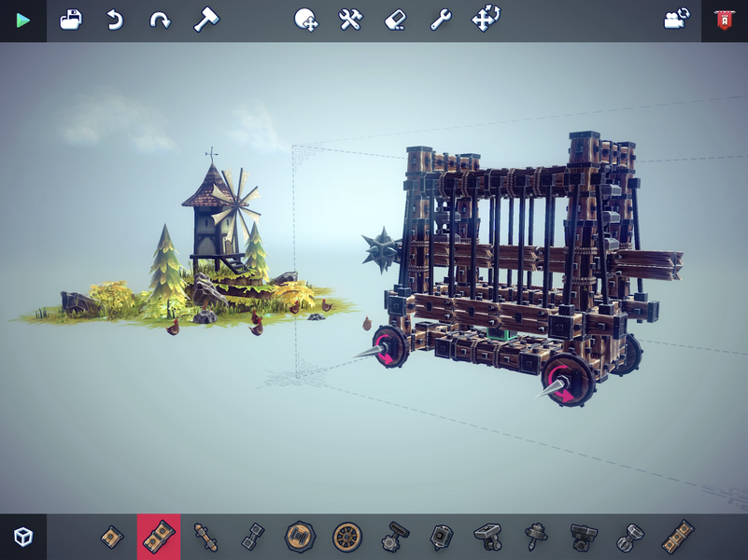Undo the last building action
The image size is (748, 560).
116,18
